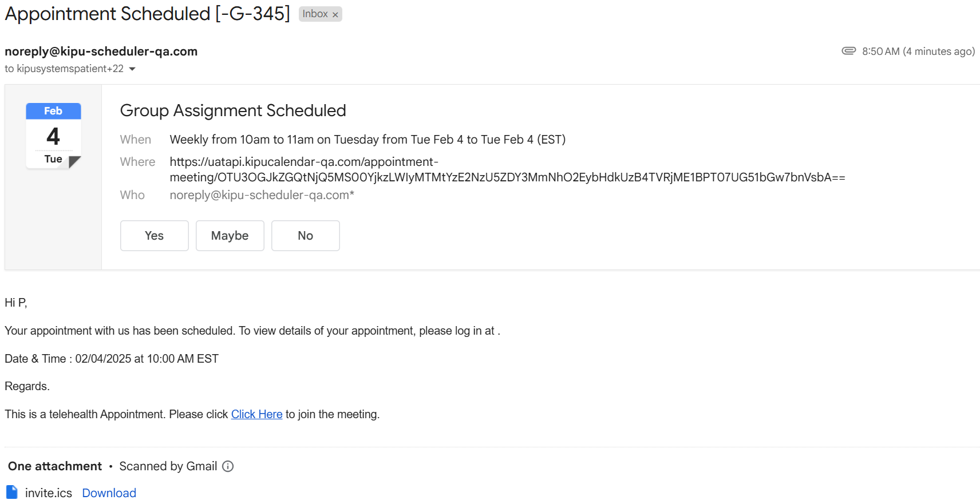This screenshot has width=980, height=500.
Task: Open the appointment-meeting URL under Where
Action: (507, 170)
